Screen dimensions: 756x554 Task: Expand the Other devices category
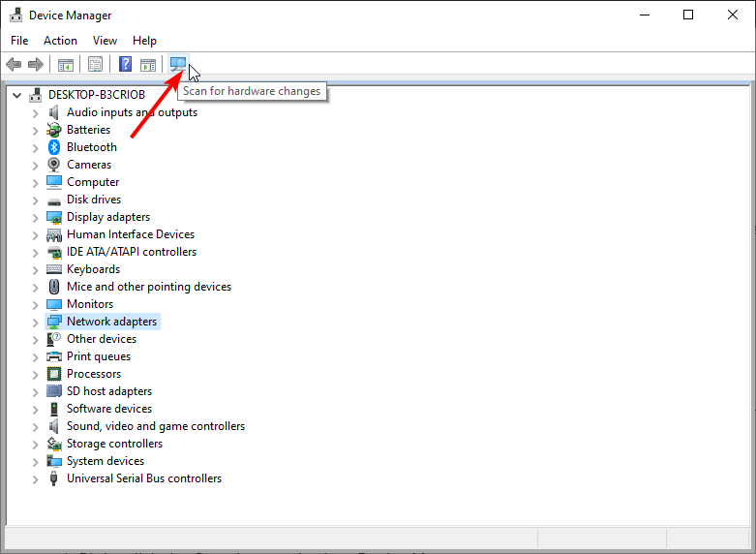[35, 340]
